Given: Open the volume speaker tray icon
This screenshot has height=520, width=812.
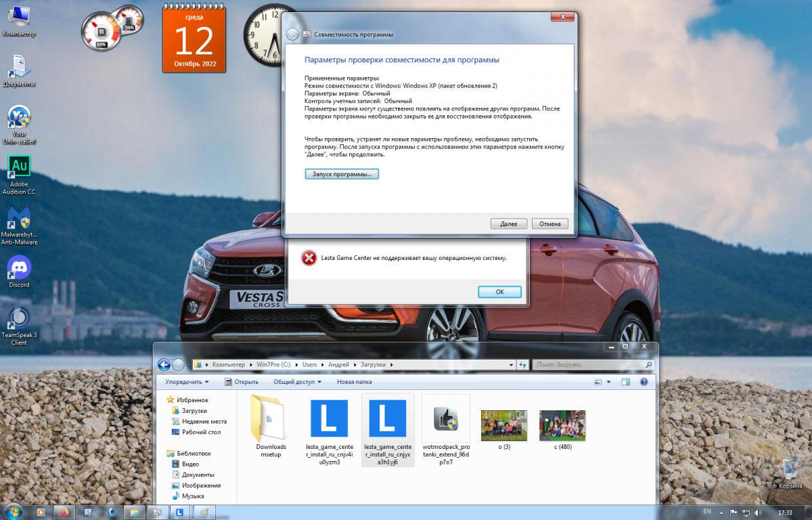Looking at the screenshot, I should [757, 513].
